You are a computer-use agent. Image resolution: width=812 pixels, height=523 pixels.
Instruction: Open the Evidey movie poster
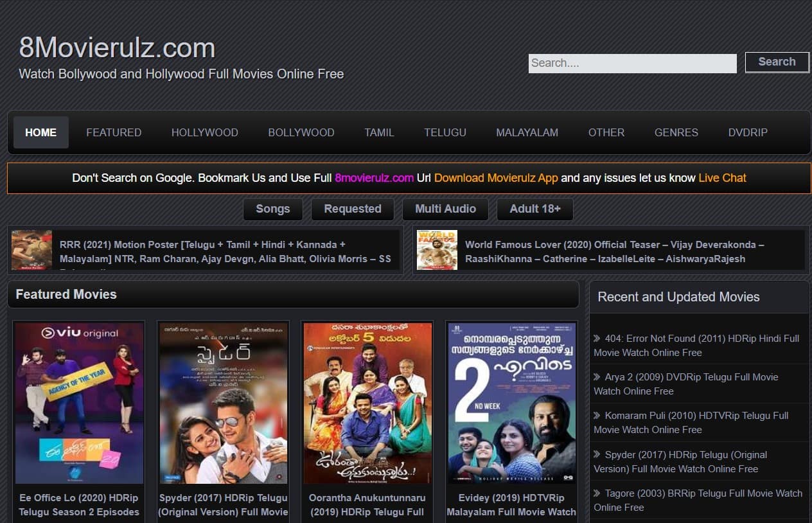512,403
